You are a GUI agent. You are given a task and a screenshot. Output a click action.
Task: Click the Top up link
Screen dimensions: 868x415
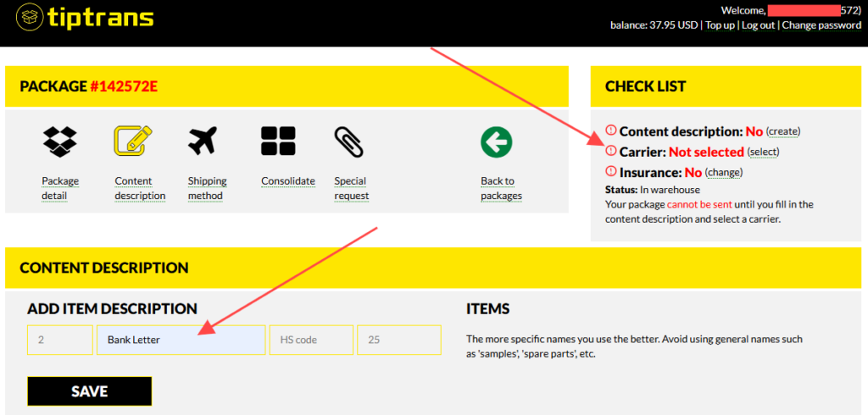pyautogui.click(x=721, y=25)
